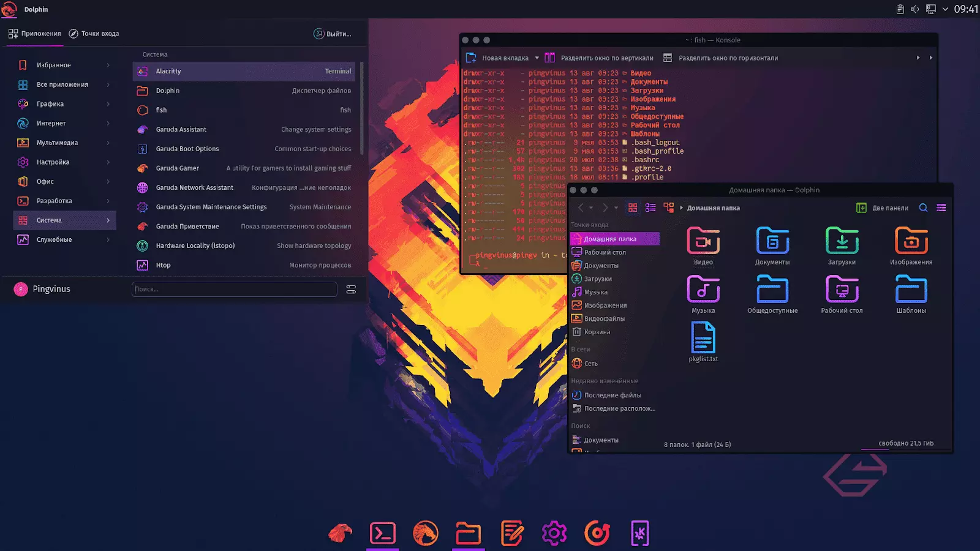Switch Dolphin to compact list view
The width and height of the screenshot is (980, 551).
pos(650,208)
